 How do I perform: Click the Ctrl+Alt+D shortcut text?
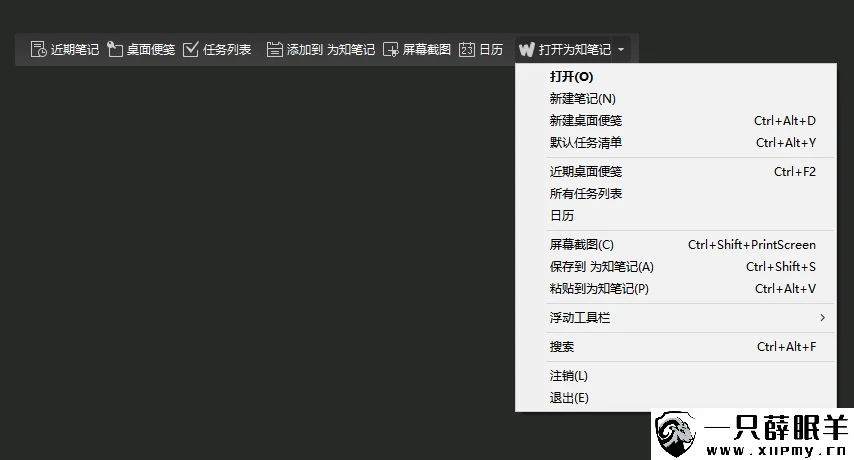(785, 120)
